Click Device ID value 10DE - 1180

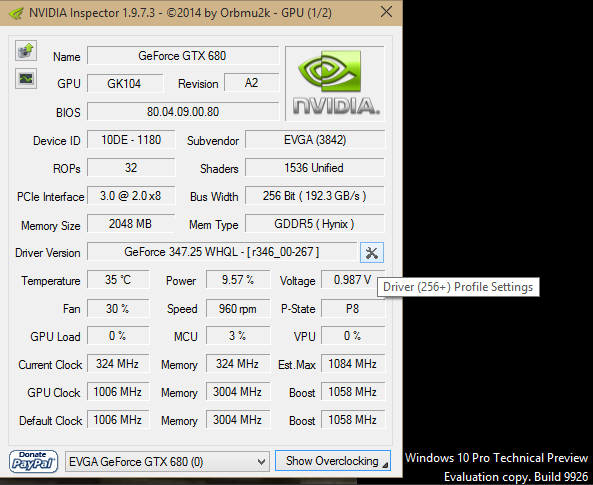(131, 140)
